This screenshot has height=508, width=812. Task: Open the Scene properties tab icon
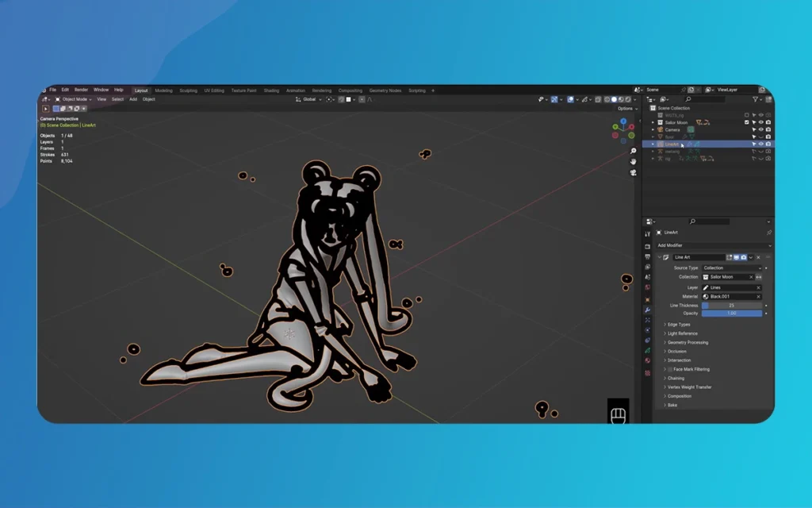(x=647, y=277)
